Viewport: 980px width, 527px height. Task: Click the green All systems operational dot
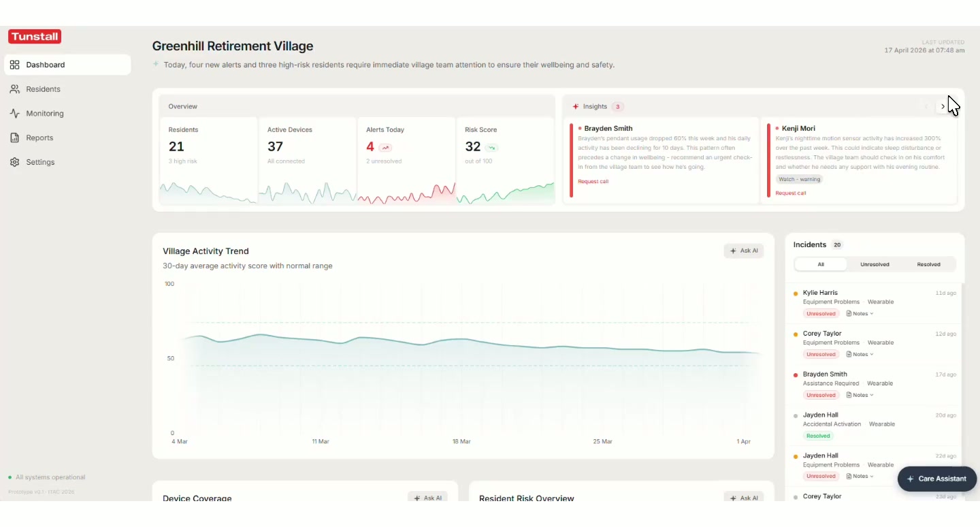[10, 477]
